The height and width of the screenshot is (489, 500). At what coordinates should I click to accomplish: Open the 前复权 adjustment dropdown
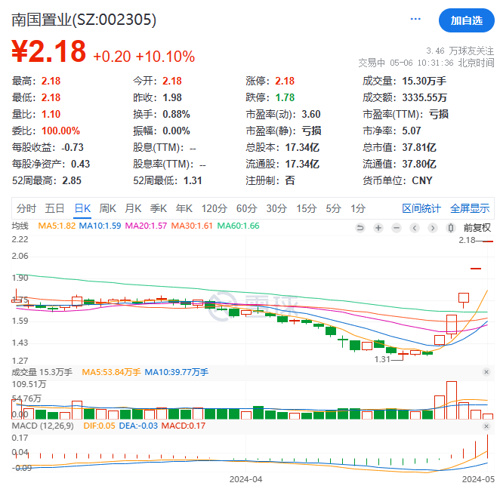coord(477,228)
